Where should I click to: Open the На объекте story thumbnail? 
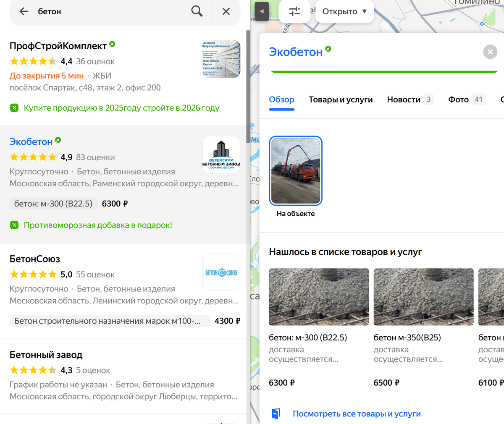[296, 171]
